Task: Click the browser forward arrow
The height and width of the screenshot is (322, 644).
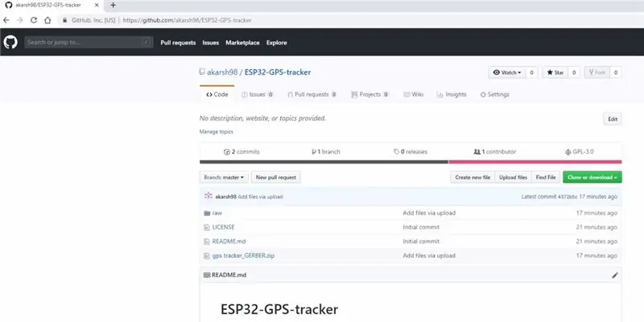Action: click(19, 20)
